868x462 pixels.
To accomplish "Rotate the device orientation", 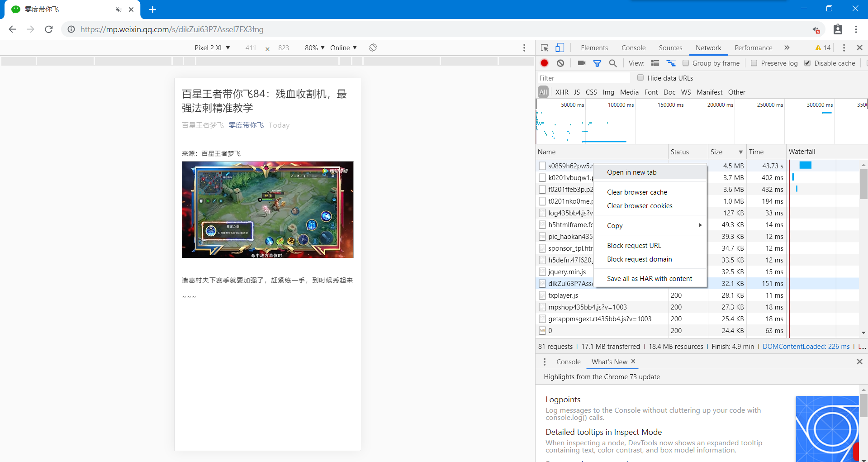I will tap(373, 48).
